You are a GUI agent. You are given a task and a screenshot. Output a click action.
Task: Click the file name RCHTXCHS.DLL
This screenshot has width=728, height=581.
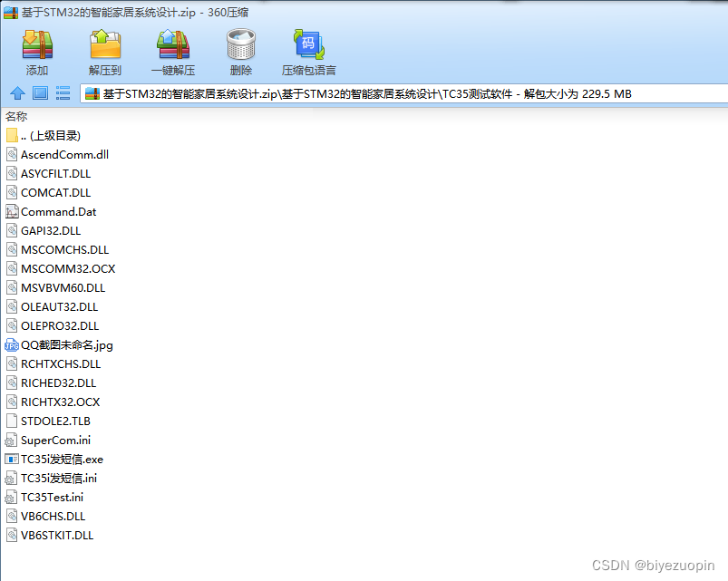click(x=61, y=363)
